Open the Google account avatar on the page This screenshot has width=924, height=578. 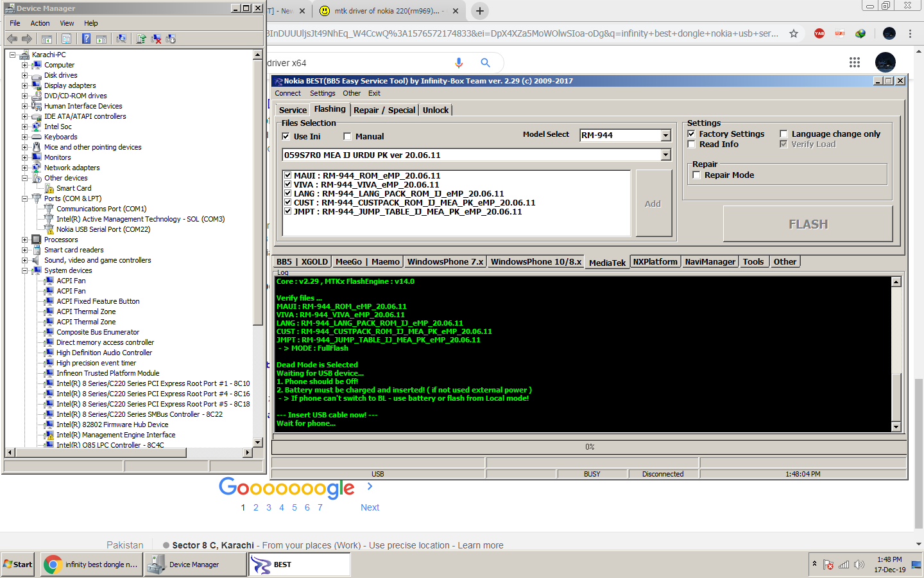(886, 62)
